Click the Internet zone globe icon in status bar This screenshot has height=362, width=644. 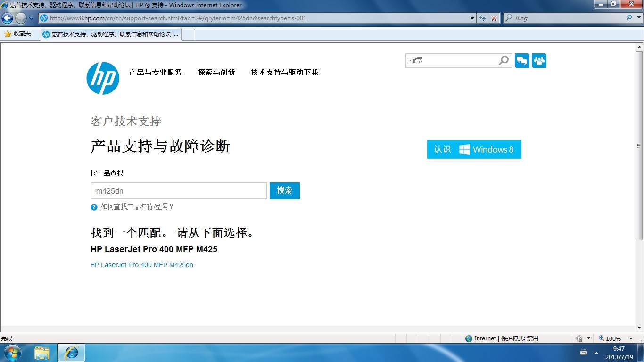(469, 338)
